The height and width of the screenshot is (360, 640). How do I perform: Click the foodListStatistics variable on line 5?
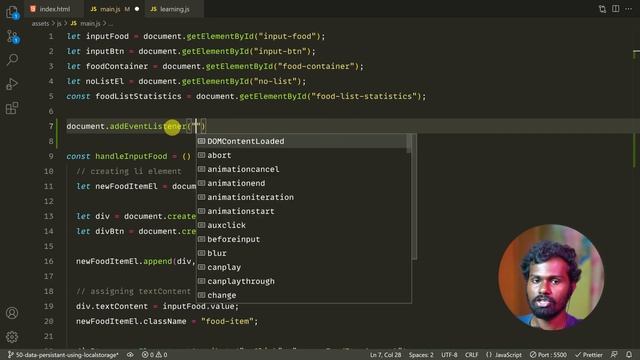pos(138,96)
